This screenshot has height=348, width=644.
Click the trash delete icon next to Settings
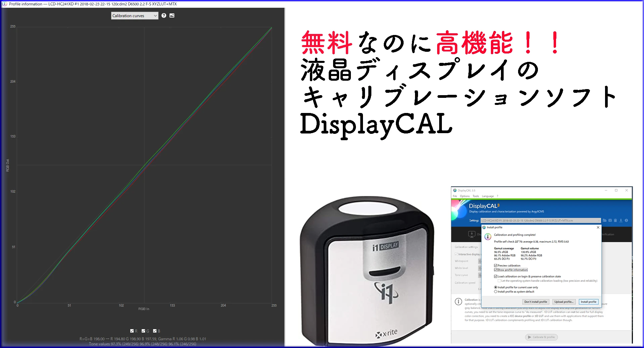(x=615, y=221)
